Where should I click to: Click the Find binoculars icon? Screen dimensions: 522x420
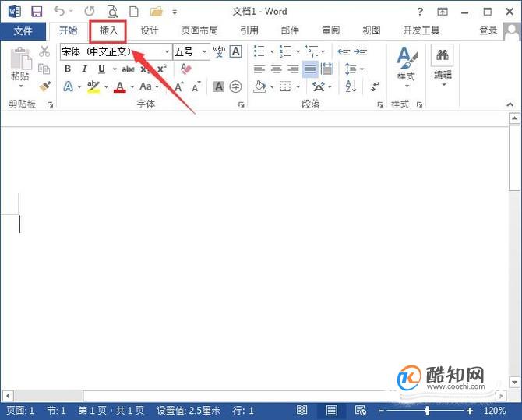(442, 55)
